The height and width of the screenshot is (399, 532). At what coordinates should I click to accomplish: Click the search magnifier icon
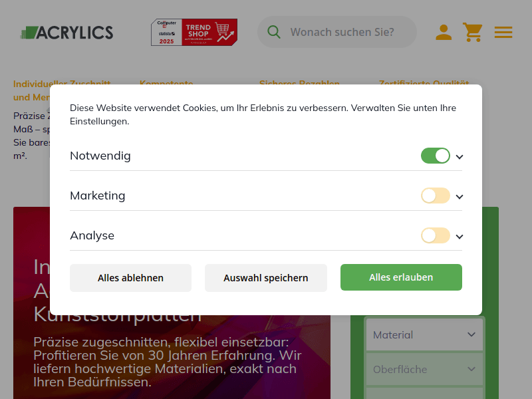point(273,32)
